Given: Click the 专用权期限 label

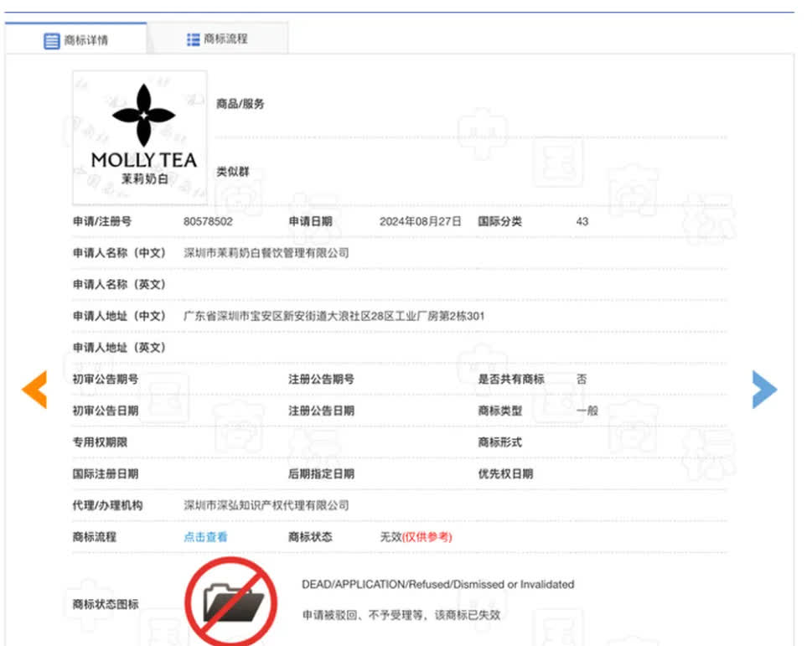Looking at the screenshot, I should (x=100, y=442).
